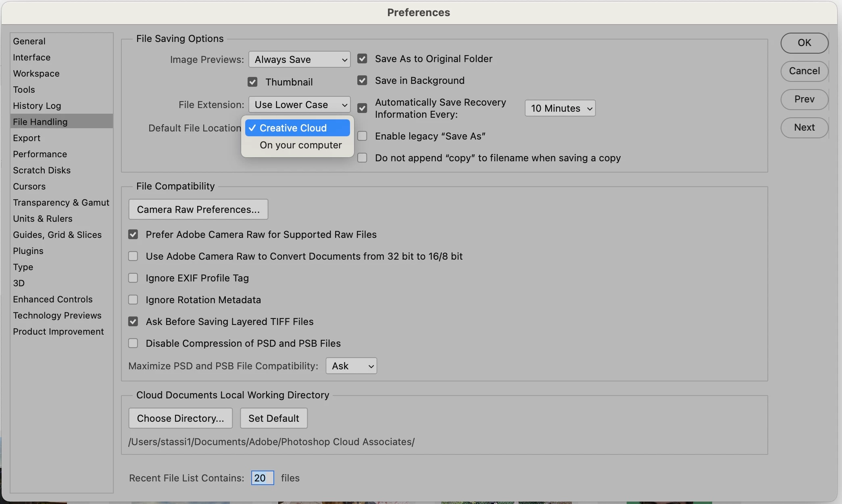This screenshot has height=504, width=842.
Task: Open 10 Minutes recovery interval dropdown
Action: pyautogui.click(x=560, y=108)
